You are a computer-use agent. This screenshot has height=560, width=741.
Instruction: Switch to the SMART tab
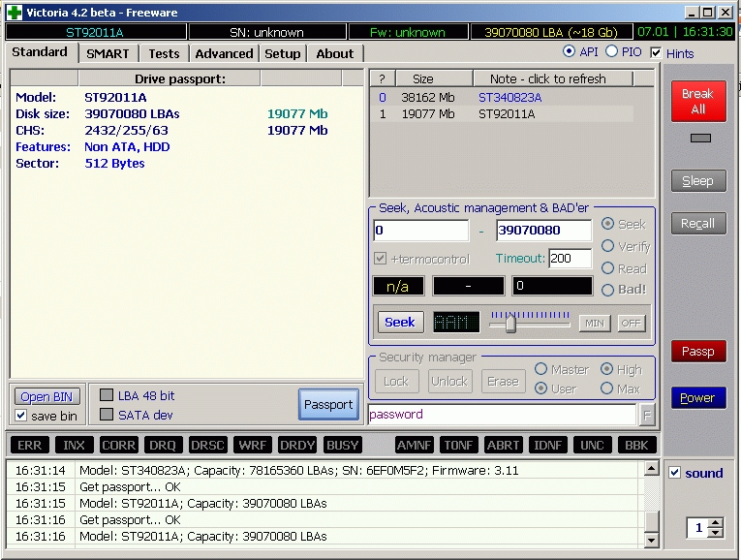[x=108, y=54]
